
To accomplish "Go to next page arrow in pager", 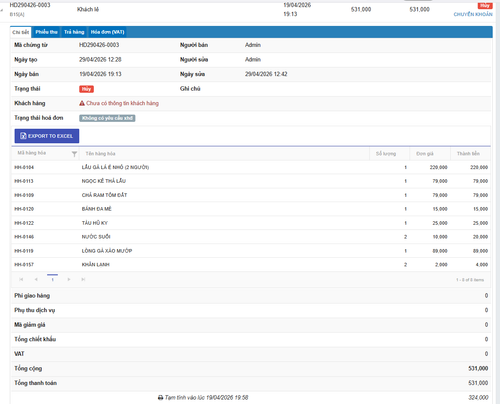I will pyautogui.click(x=69, y=279).
